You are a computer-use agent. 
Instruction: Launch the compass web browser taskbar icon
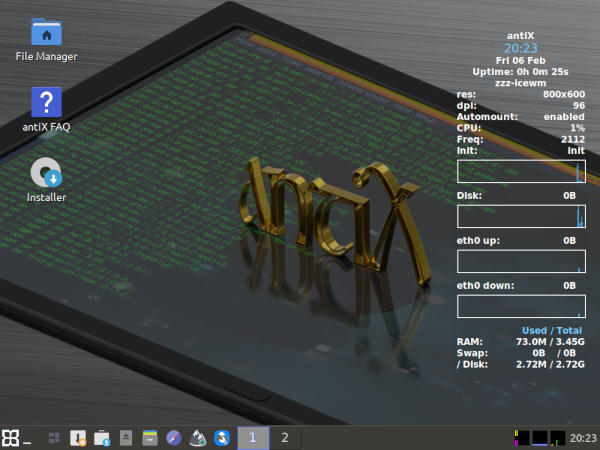pyautogui.click(x=174, y=437)
